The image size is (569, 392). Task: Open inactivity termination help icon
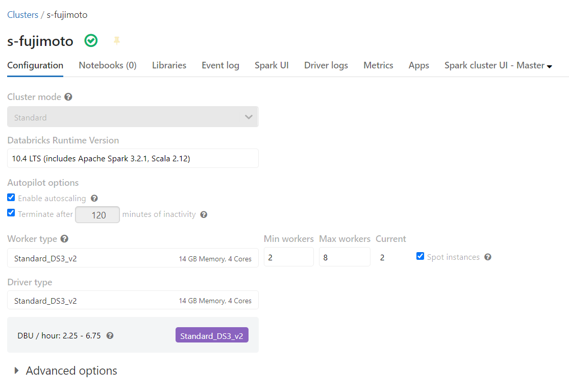[204, 214]
